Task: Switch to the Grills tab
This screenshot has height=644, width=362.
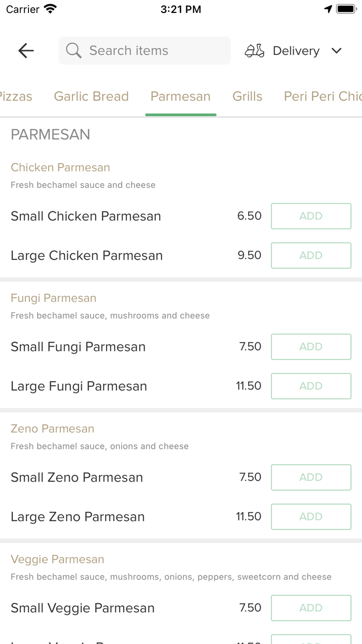Action: (x=247, y=96)
